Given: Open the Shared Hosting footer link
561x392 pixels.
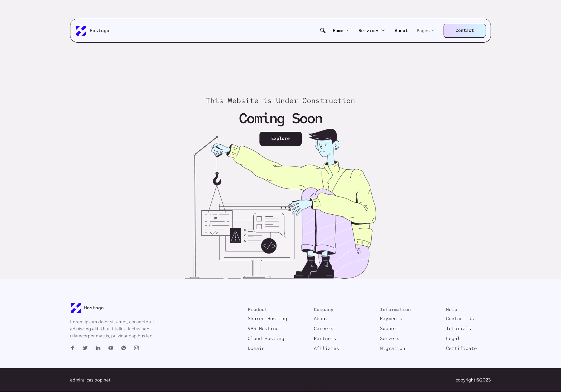Looking at the screenshot, I should [267, 319].
